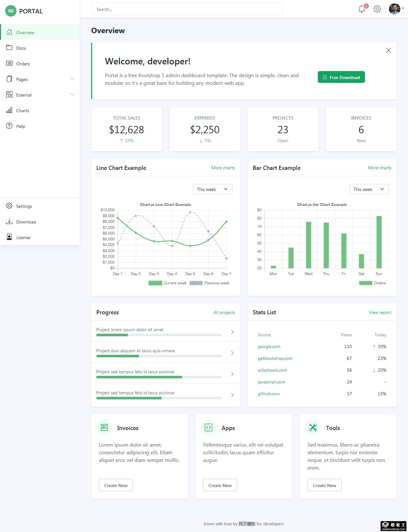Toggle Current week legend in line chart
408x532 pixels.
168,283
